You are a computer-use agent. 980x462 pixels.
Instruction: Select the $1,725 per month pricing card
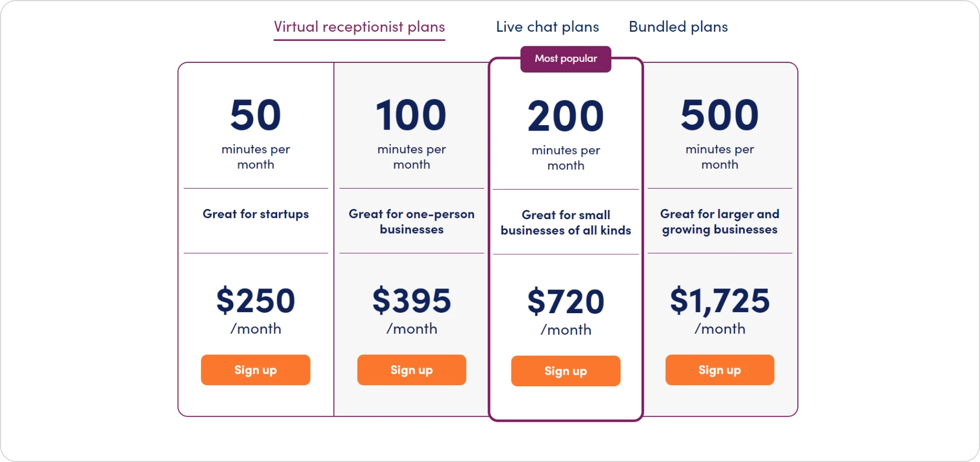click(719, 239)
